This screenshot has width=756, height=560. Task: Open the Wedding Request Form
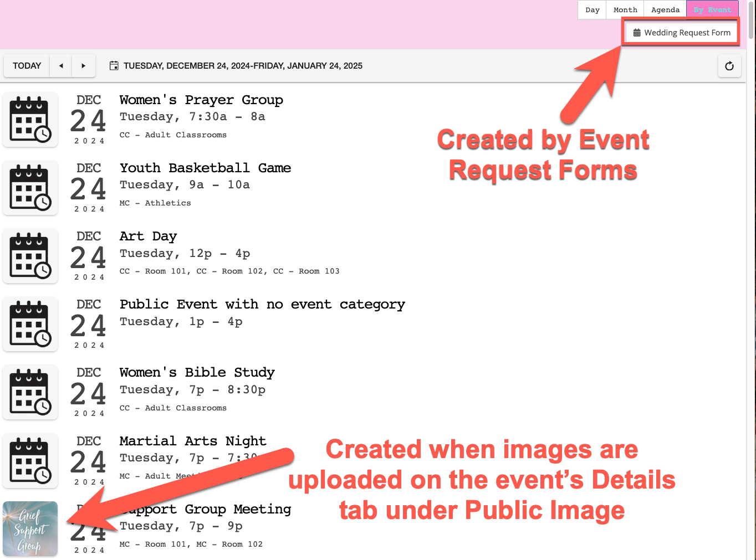(x=682, y=33)
